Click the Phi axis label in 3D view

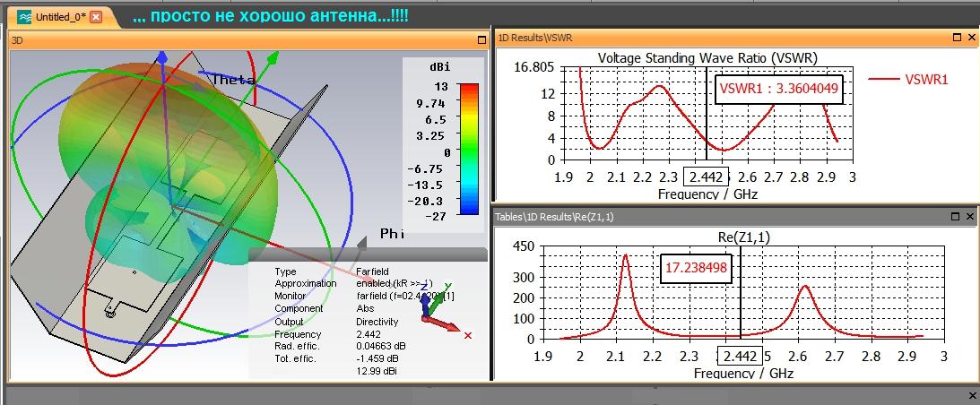tap(393, 233)
